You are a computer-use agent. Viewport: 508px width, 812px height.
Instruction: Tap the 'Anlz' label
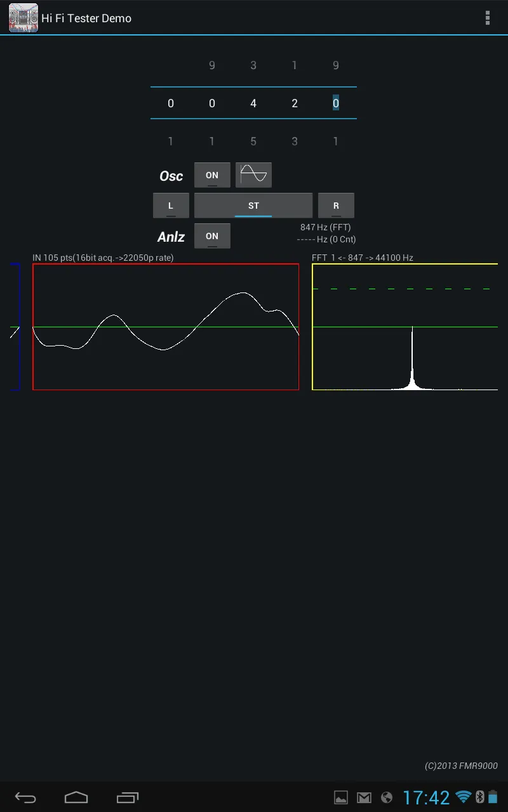171,237
